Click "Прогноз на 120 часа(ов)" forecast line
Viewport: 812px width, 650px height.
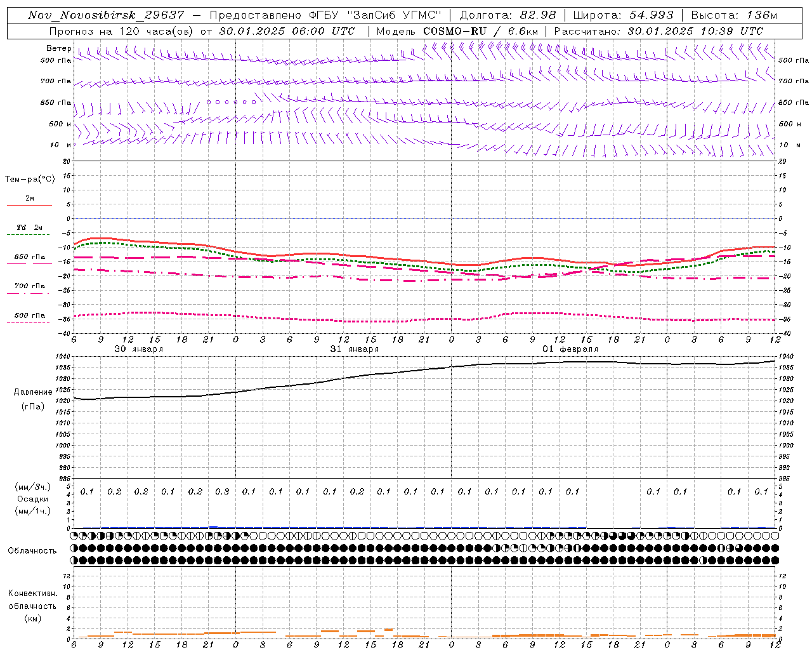[122, 31]
